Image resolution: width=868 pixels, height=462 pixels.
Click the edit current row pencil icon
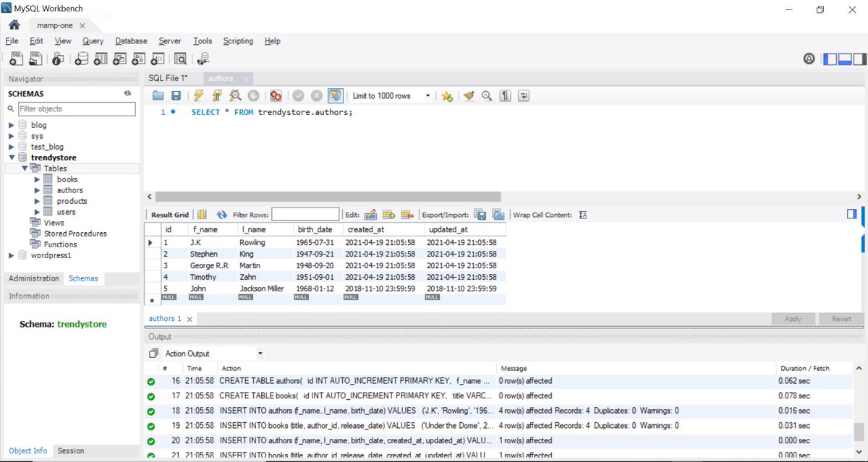pos(370,215)
